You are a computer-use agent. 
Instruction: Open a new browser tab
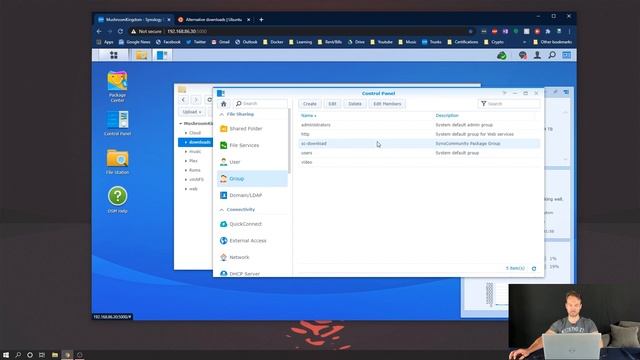(261, 20)
